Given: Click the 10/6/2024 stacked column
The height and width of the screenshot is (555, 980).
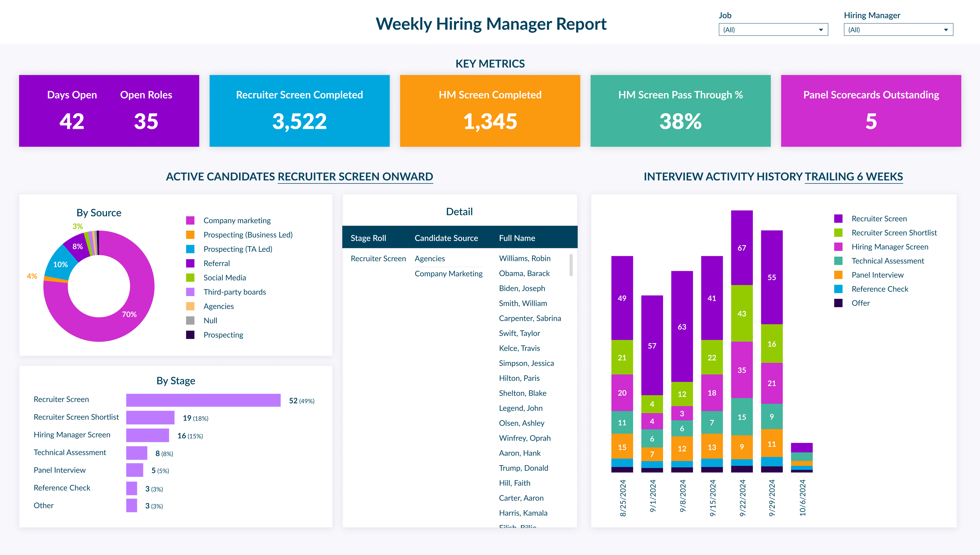Looking at the screenshot, I should (802, 457).
